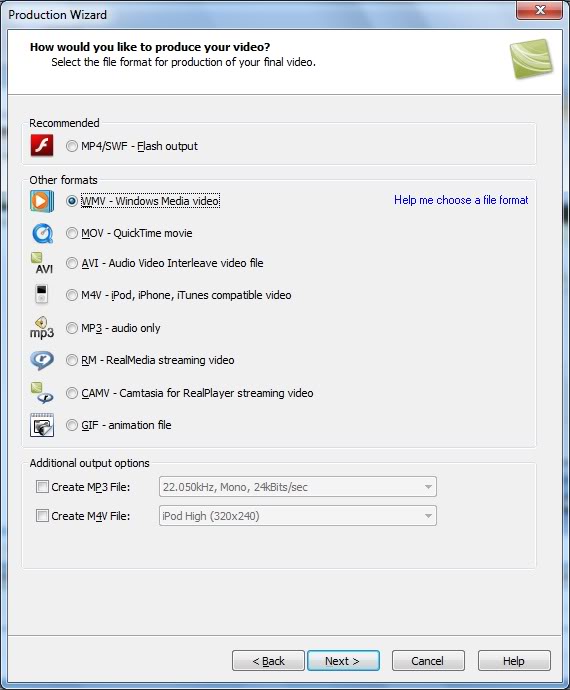This screenshot has width=570, height=690.
Task: Click the RealMedia streaming icon
Action: (x=42, y=360)
